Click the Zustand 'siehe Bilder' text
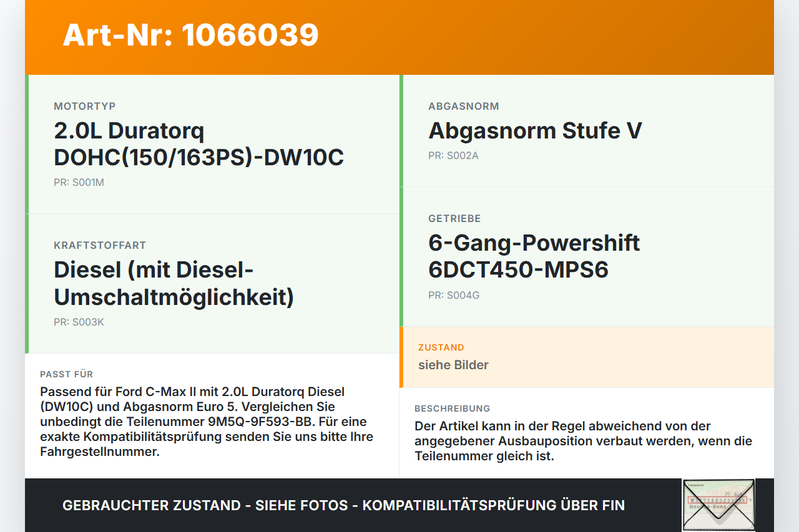The image size is (799, 532). [453, 365]
